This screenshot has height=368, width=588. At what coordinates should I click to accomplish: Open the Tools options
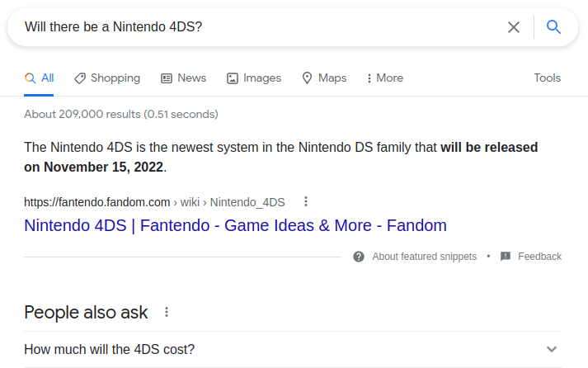point(547,78)
